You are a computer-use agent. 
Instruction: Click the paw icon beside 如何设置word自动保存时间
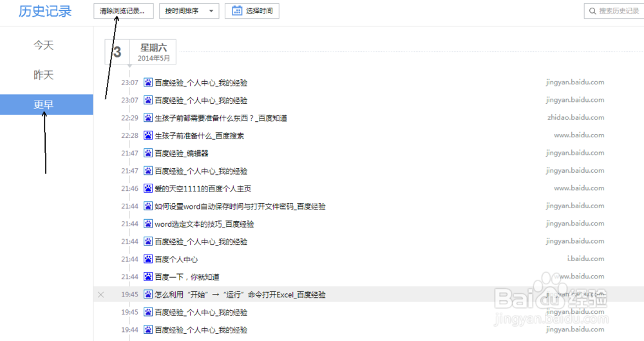click(148, 206)
